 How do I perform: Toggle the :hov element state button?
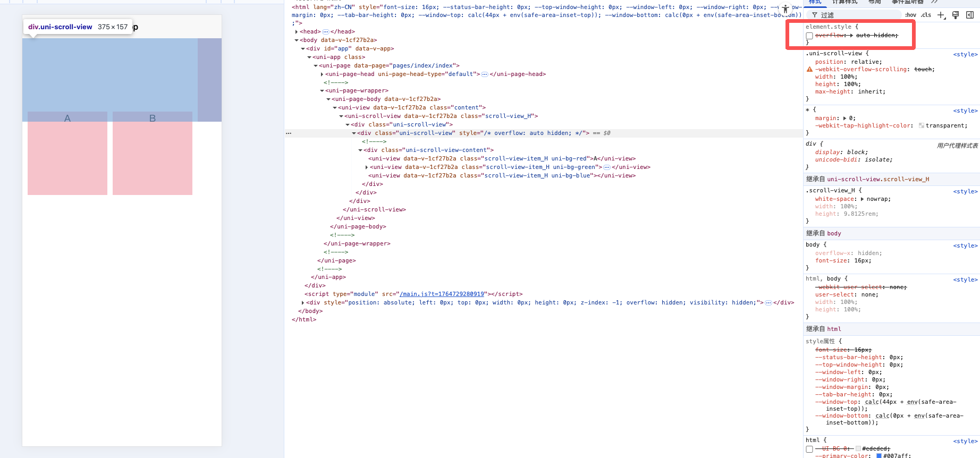(x=910, y=15)
